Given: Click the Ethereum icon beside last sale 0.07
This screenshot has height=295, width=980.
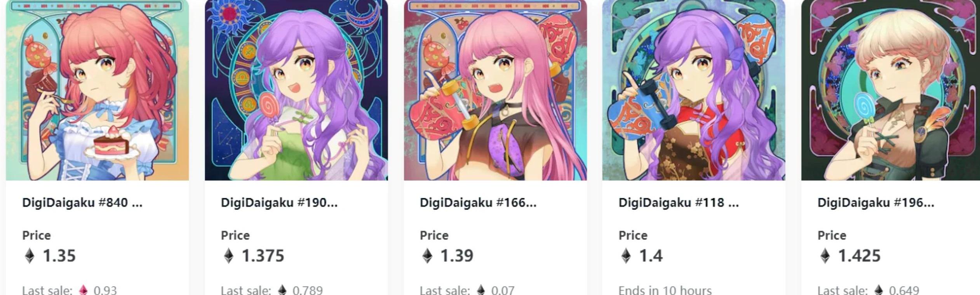Looking at the screenshot, I should click(x=481, y=290).
